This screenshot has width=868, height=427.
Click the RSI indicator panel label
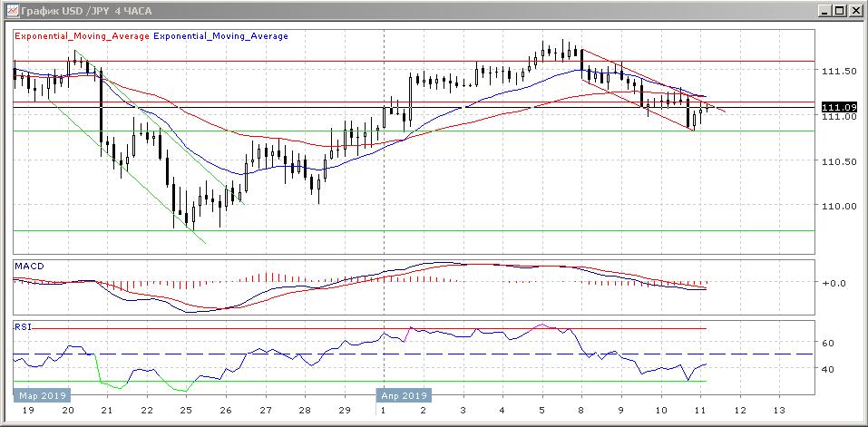click(22, 325)
